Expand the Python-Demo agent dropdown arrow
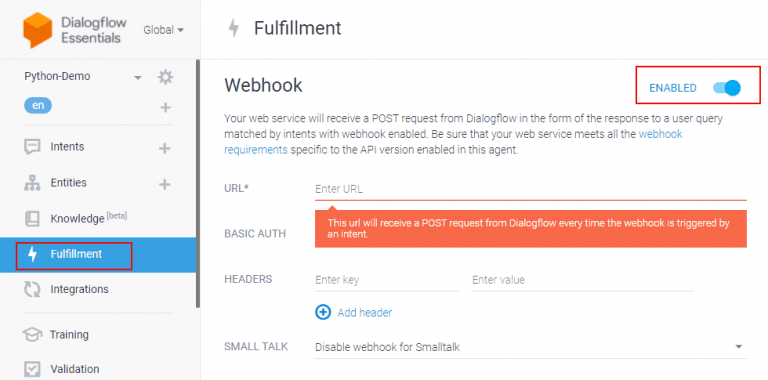This screenshot has height=380, width=768. (138, 78)
